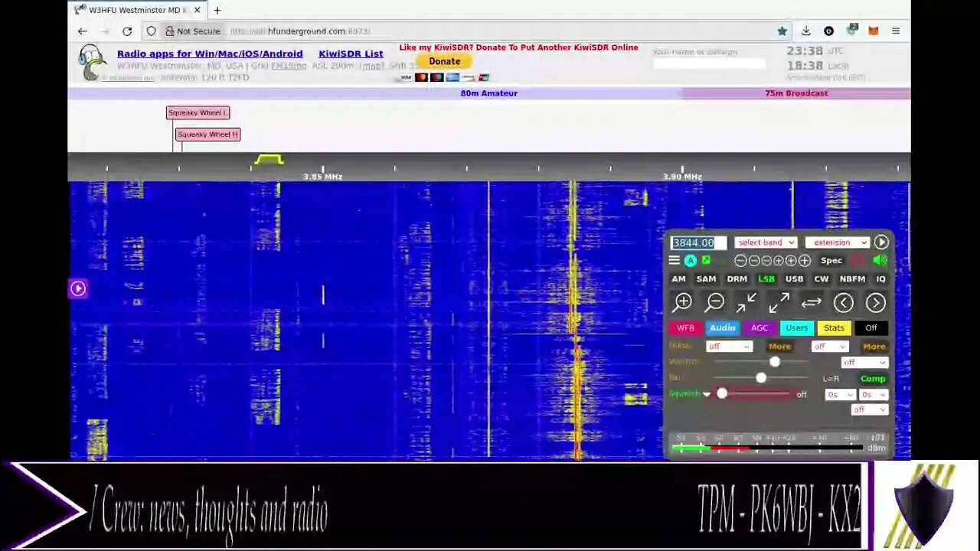Open the bottom off dropdown under 0s

(x=870, y=410)
